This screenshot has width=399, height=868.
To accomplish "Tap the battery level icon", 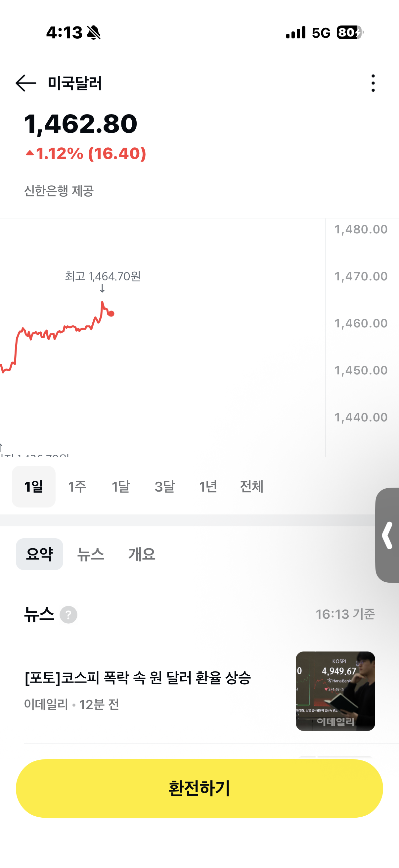I will [350, 32].
